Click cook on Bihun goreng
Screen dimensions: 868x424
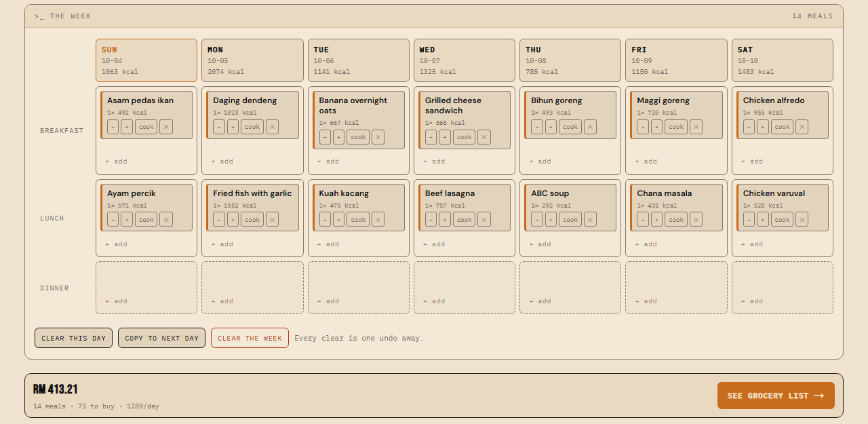570,127
